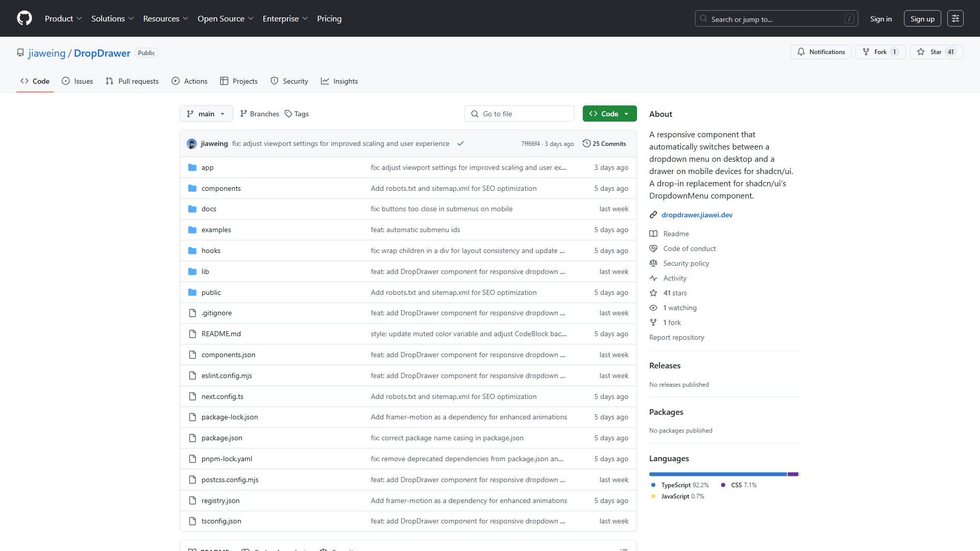Screen dimensions: 980x551
Task: Click jiaweing's avatar in latest commit
Action: click(192, 144)
